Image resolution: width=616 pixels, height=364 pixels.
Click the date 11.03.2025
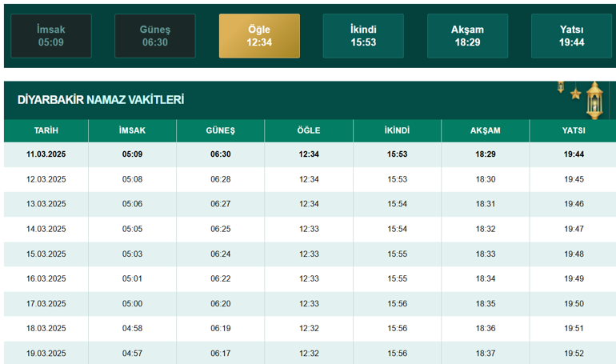tap(46, 154)
